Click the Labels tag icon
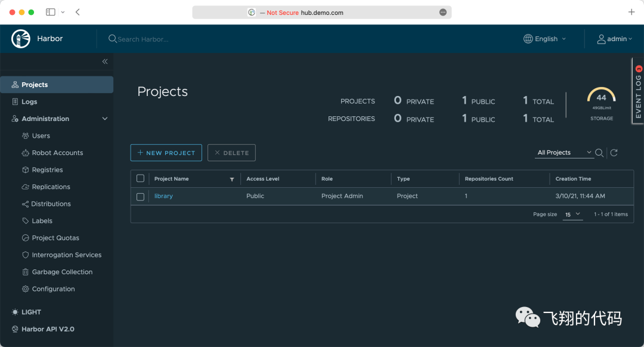644x347 pixels. [26, 221]
